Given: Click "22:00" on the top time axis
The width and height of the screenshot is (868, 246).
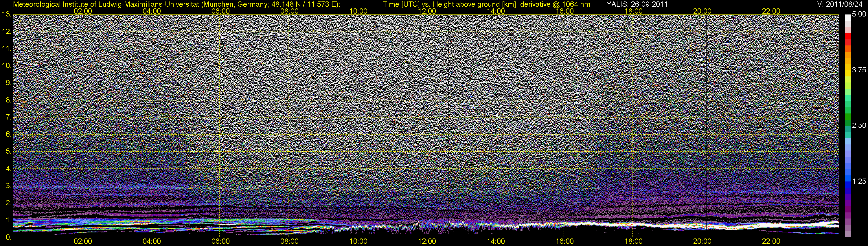Looking at the screenshot, I should click(x=771, y=11).
